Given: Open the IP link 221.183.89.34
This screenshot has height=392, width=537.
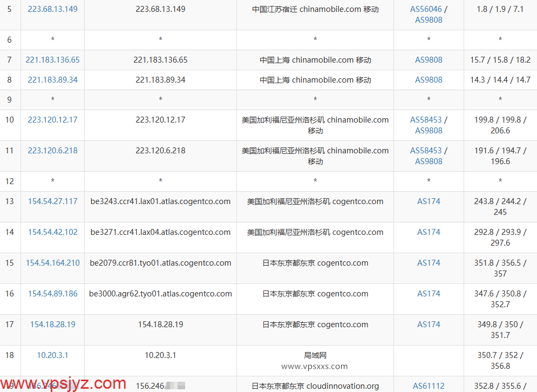Looking at the screenshot, I should (x=52, y=79).
